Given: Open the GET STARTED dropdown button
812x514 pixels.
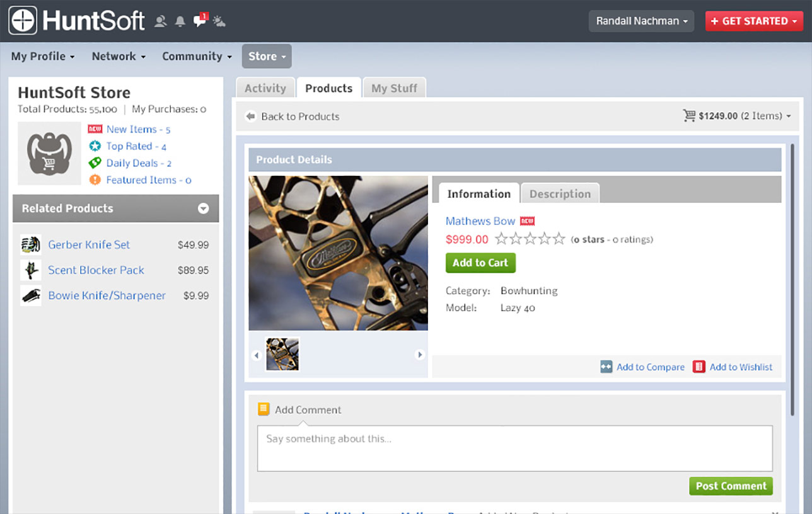Looking at the screenshot, I should 754,21.
